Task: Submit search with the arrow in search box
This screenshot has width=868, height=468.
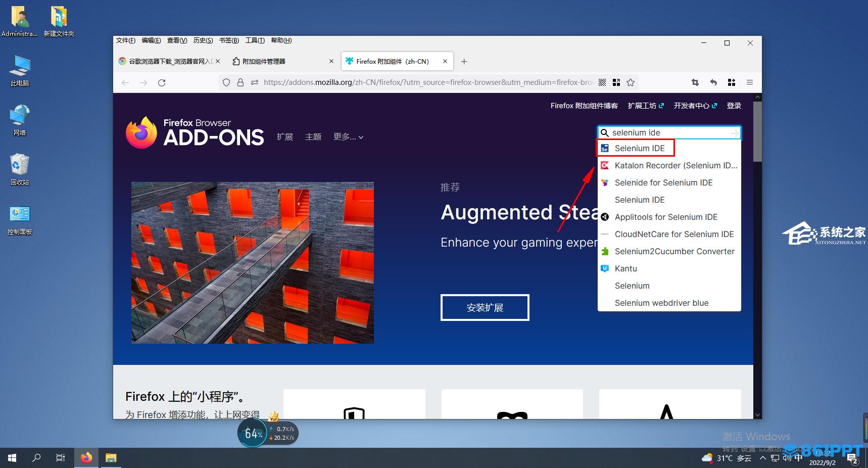Action: click(734, 133)
